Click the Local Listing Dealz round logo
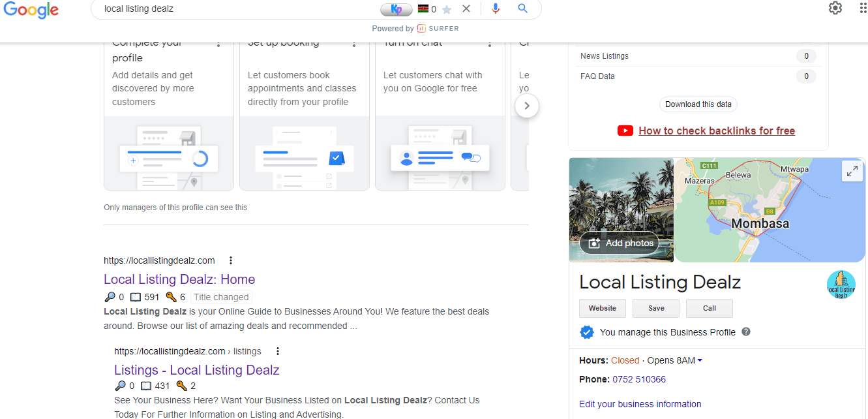Screen dimensions: 868x419 click(x=841, y=285)
